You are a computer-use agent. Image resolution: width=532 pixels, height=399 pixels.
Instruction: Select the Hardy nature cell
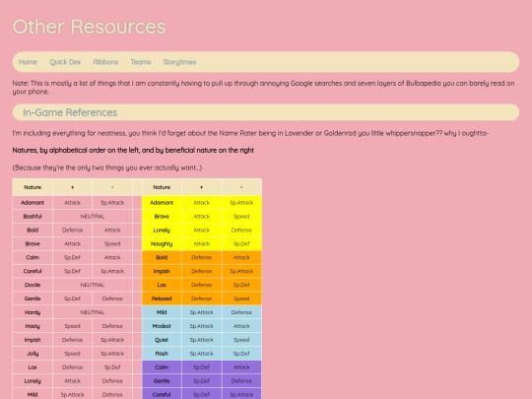click(33, 312)
